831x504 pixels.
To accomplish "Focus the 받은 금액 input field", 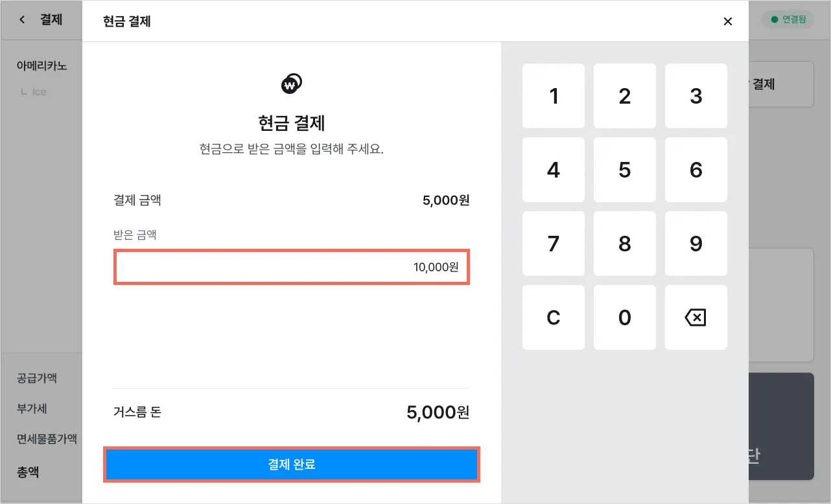I will (x=292, y=266).
